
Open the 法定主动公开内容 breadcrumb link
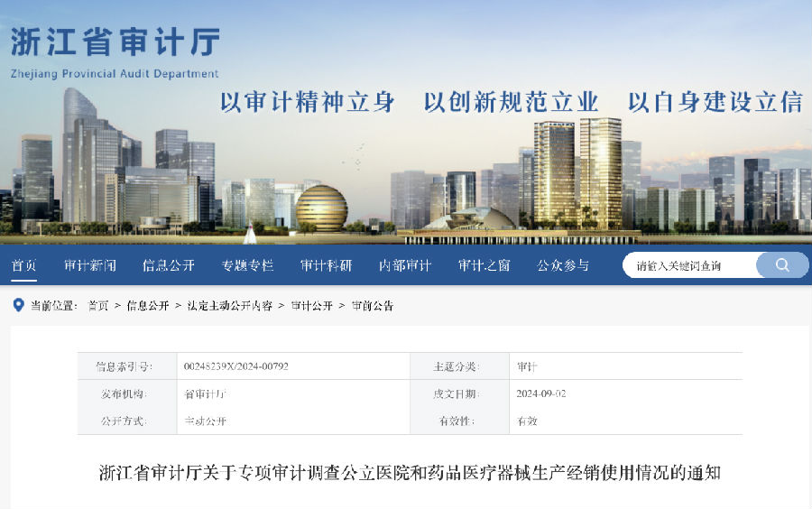230,306
